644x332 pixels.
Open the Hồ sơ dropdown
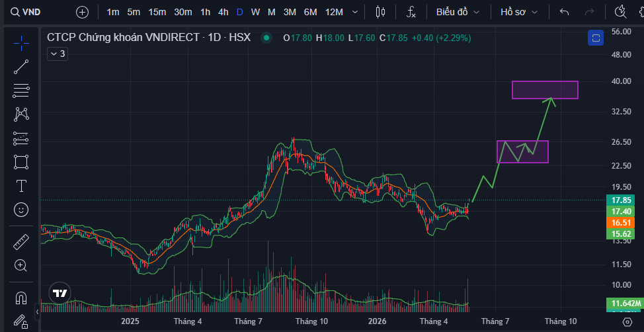[x=519, y=13]
